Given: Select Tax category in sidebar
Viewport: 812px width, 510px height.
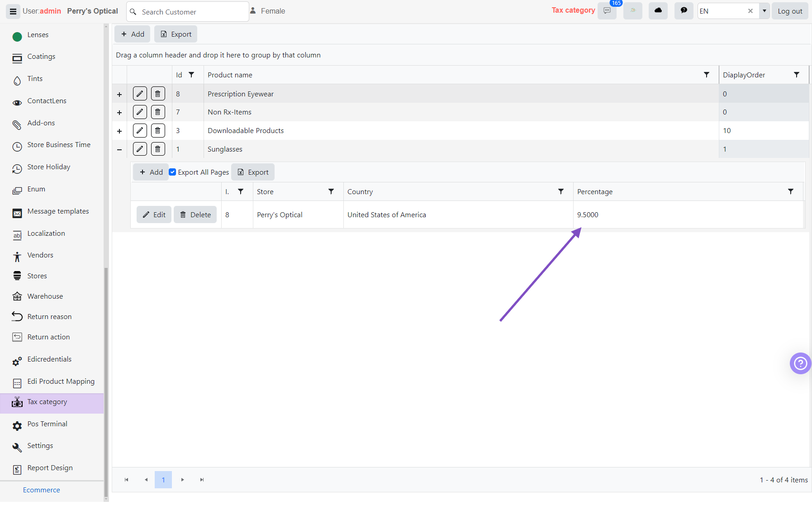Looking at the screenshot, I should (x=52, y=402).
